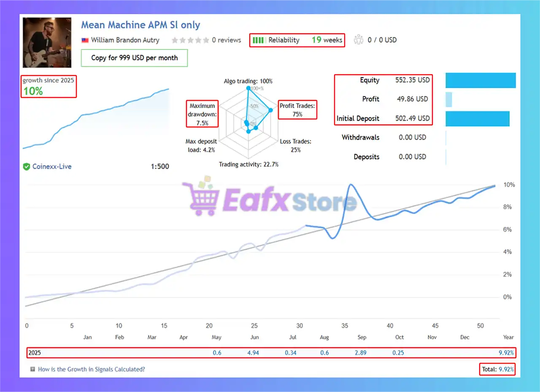The image size is (540, 392).
Task: Click the guitarist profile photo thumbnail
Action: tap(47, 43)
